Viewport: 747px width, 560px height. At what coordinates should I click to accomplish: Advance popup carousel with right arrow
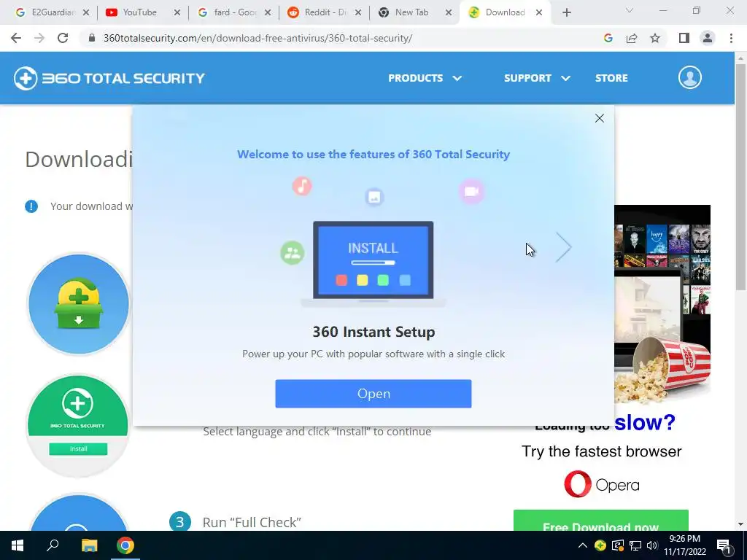(x=564, y=247)
